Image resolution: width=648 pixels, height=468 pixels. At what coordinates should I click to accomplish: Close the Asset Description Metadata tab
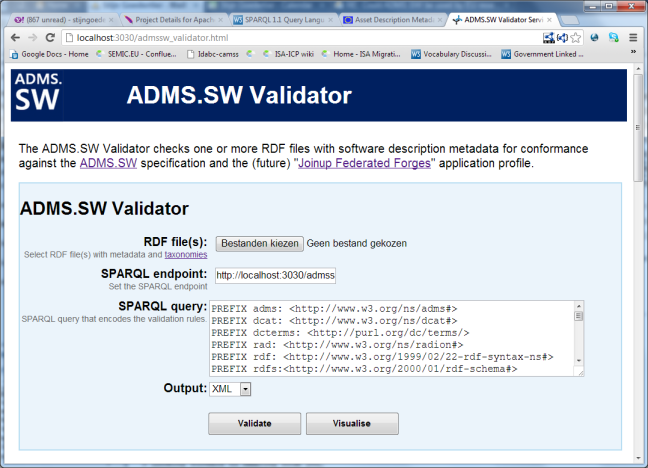point(440,20)
